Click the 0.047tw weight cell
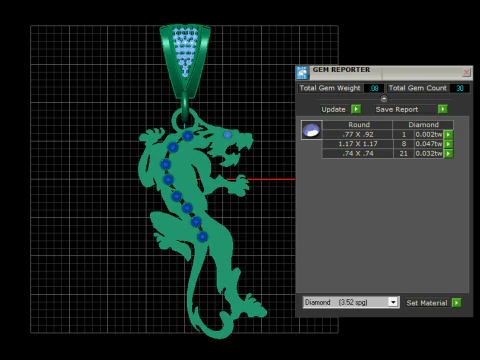Screen dimensions: 480x360 pos(429,144)
